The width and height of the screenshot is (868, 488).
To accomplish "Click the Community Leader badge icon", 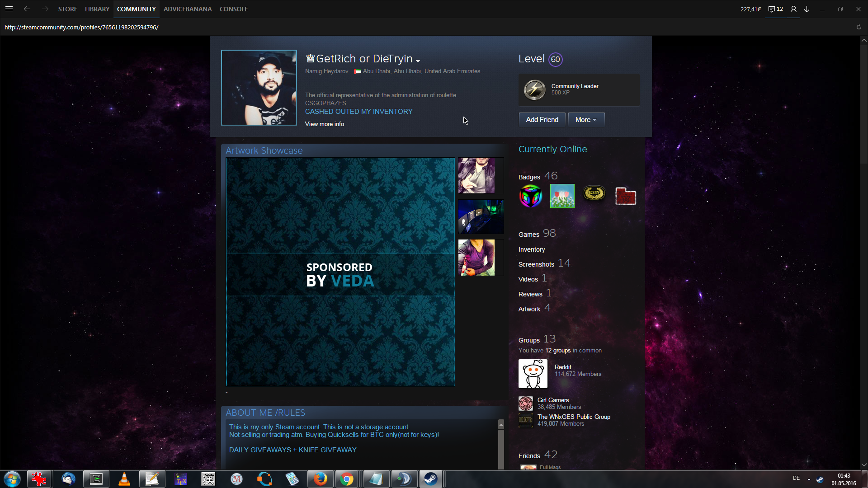I will click(534, 89).
